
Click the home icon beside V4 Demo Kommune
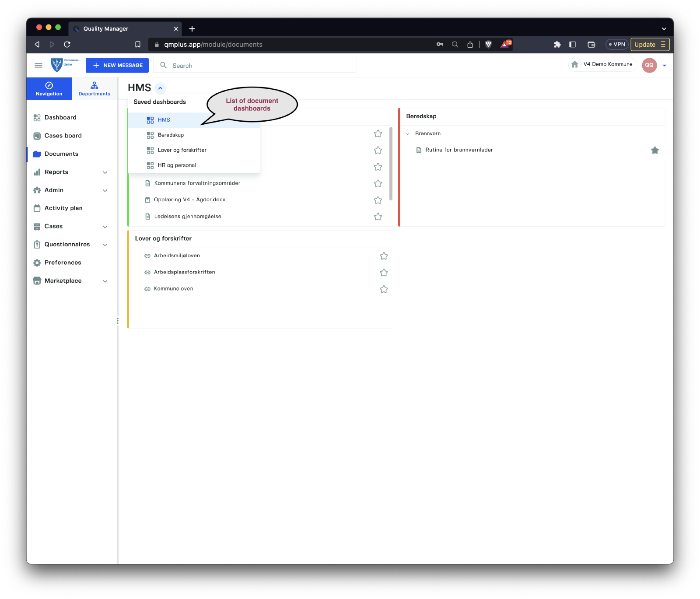pos(575,64)
